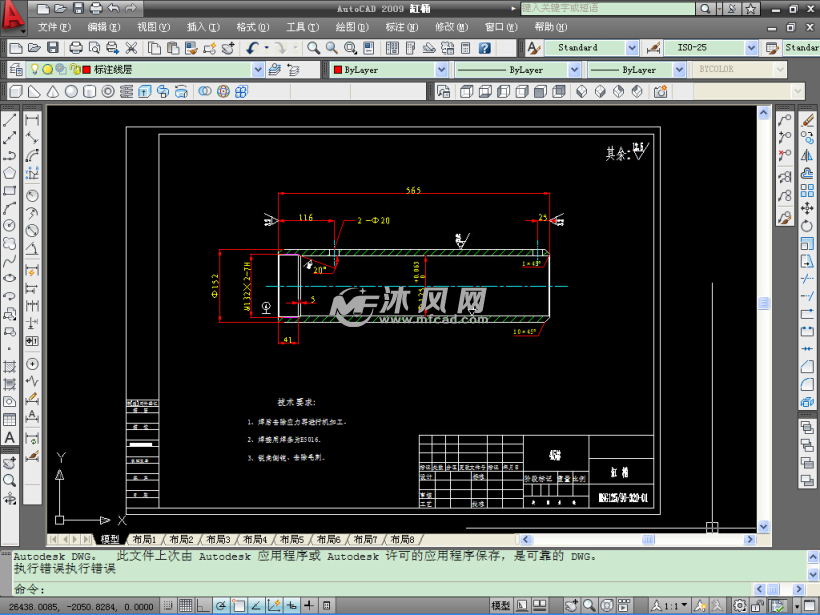820x615 pixels.
Task: Toggle Lineweight display in status bar
Action: (x=309, y=606)
